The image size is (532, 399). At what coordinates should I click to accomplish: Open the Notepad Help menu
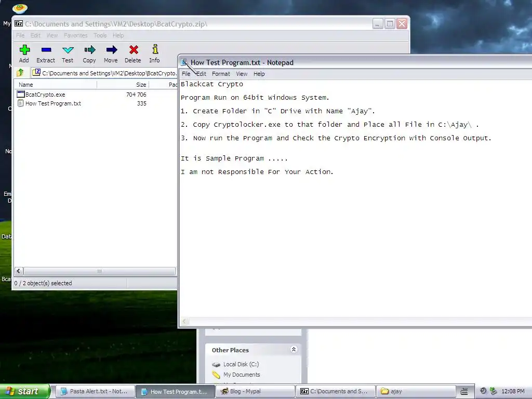click(259, 74)
